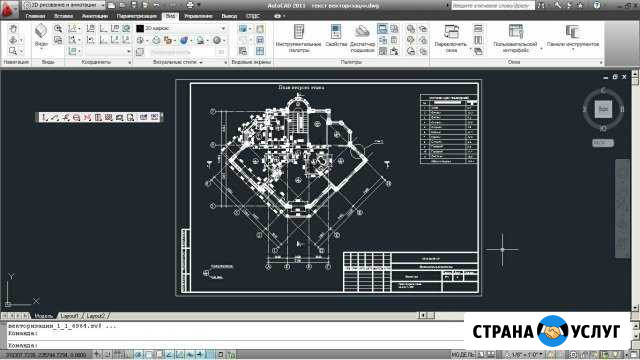This screenshot has width=640, height=360.
Task: Click the Plot printer icon in the quick access toolbar
Action: coord(190,5)
